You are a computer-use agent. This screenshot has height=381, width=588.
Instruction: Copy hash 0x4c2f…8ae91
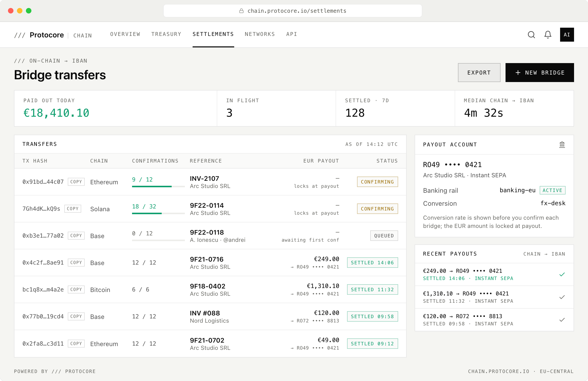(76, 263)
